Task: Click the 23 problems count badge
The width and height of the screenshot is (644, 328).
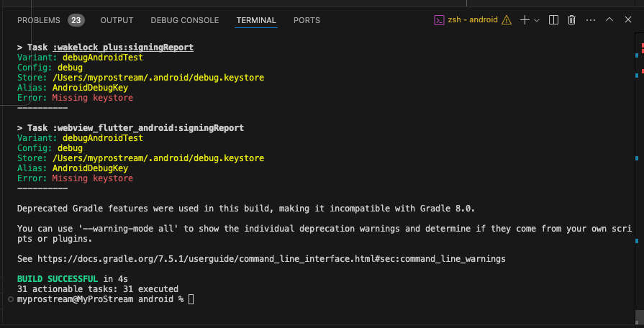Action: coord(76,20)
